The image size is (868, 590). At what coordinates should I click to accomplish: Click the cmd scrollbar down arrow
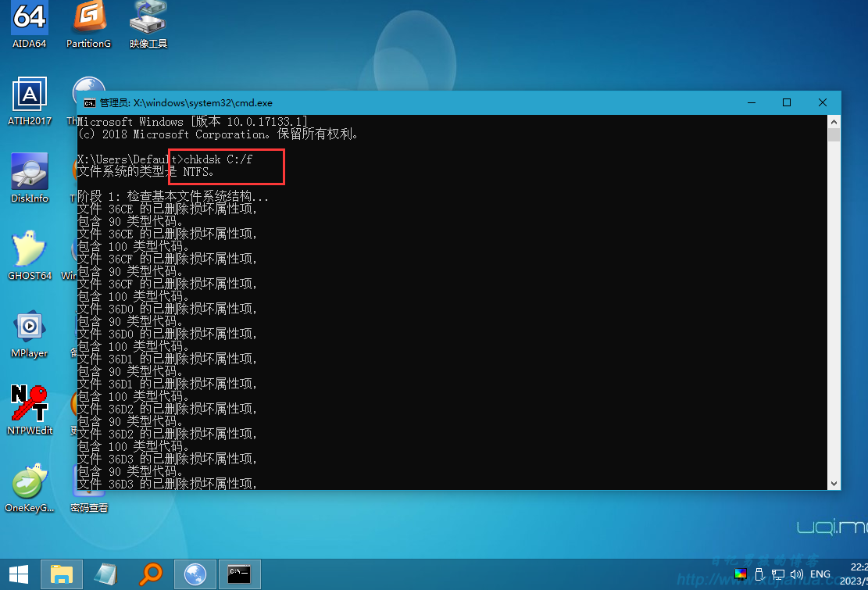[x=834, y=484]
